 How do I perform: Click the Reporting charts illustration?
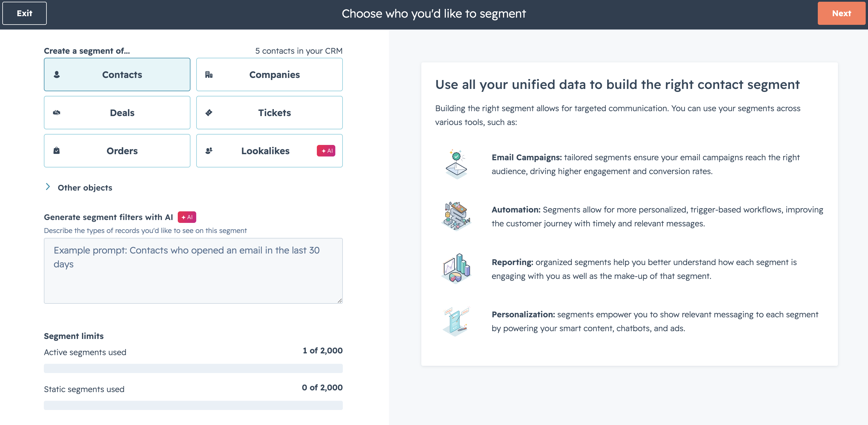pos(456,269)
